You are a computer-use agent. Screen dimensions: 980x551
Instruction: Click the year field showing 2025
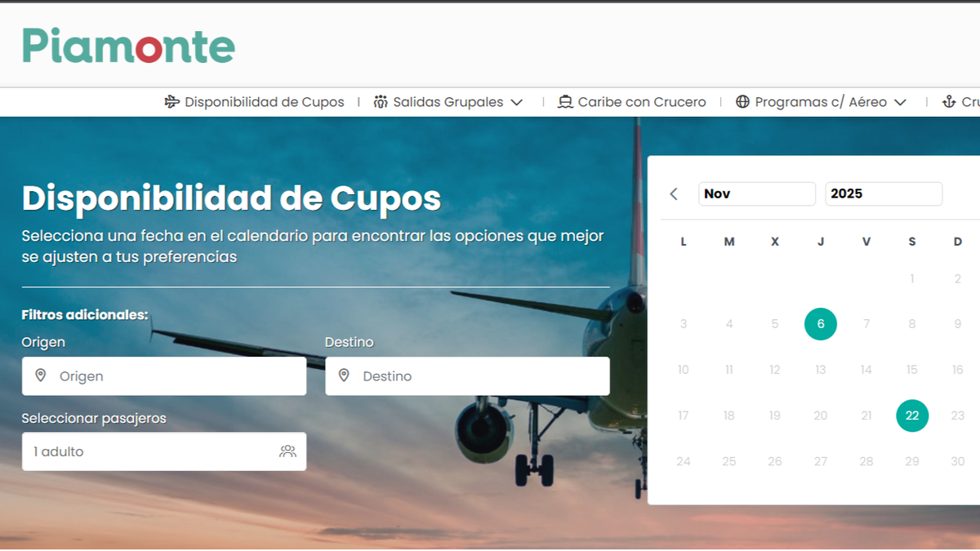[x=883, y=193]
